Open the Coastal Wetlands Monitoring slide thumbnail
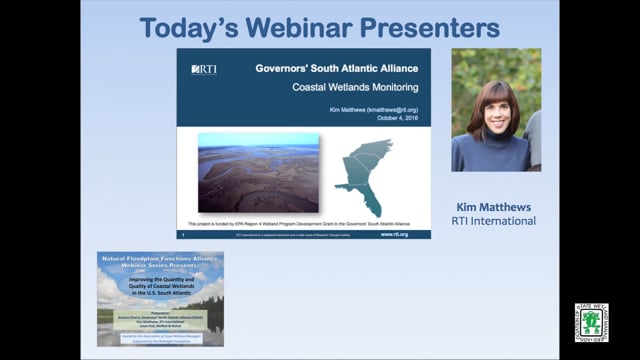 coord(304,144)
